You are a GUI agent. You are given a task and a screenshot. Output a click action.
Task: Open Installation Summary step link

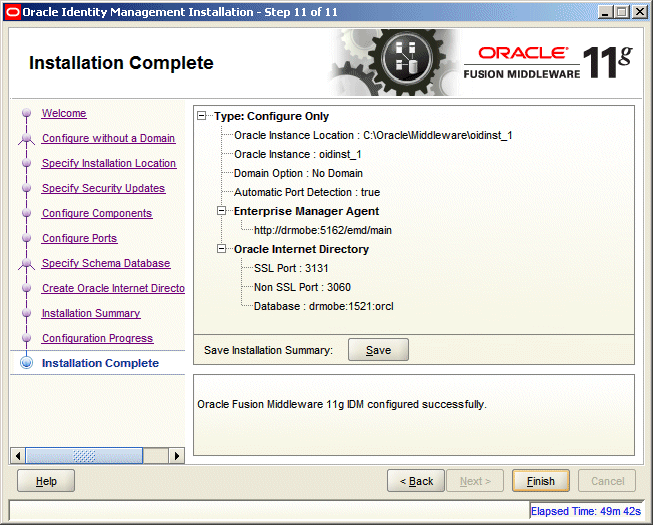[91, 313]
